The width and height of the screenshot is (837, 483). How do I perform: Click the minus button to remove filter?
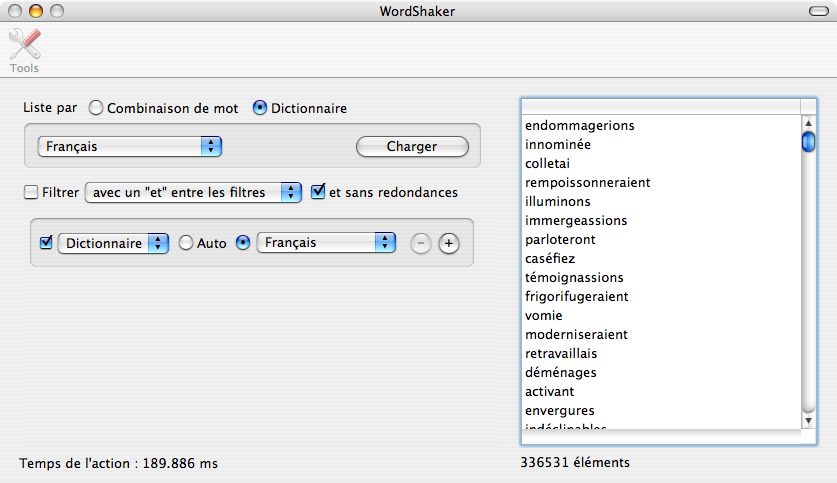point(421,243)
